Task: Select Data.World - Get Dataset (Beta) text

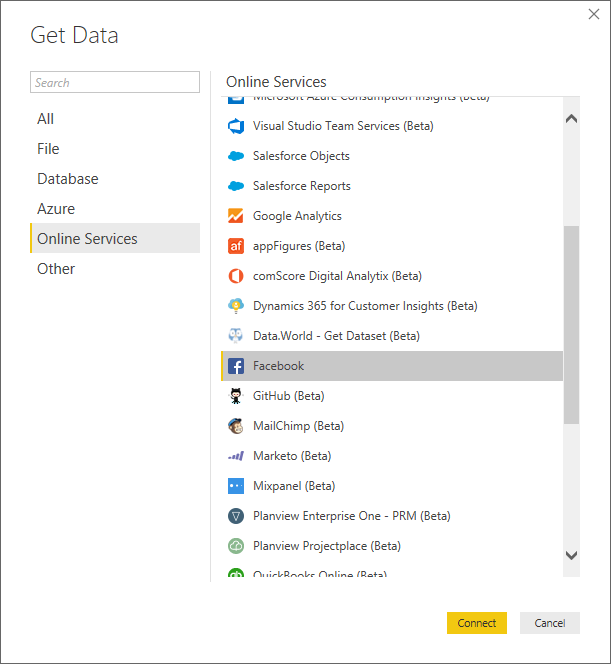Action: tap(336, 336)
